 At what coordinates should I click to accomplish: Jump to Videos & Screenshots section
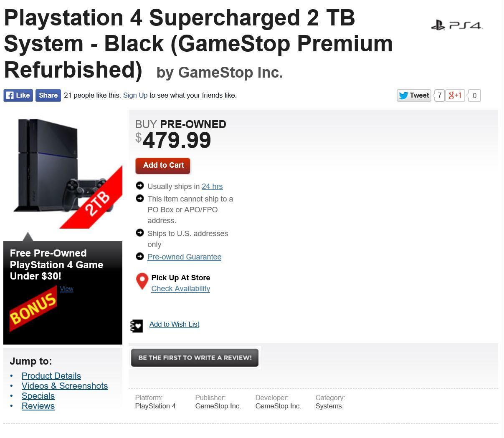65,386
